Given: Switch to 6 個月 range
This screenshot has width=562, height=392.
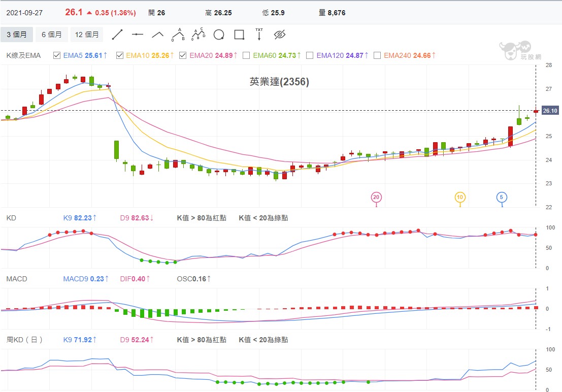Looking at the screenshot, I should (52, 35).
